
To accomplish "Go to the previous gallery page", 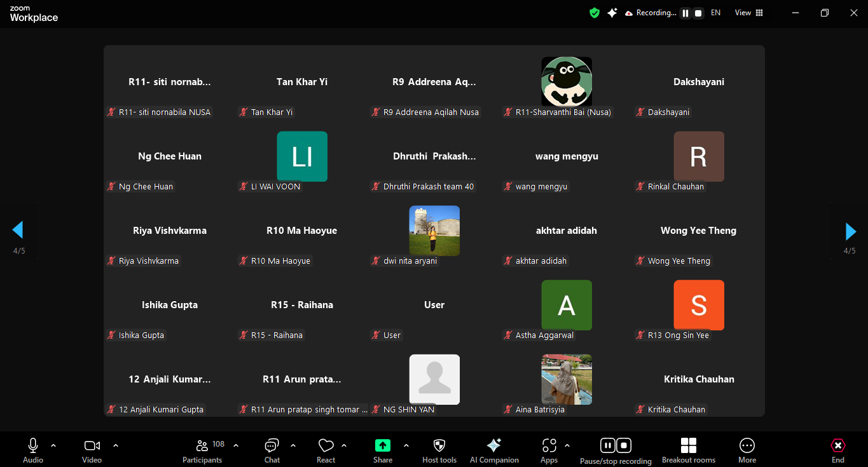I will click(18, 230).
